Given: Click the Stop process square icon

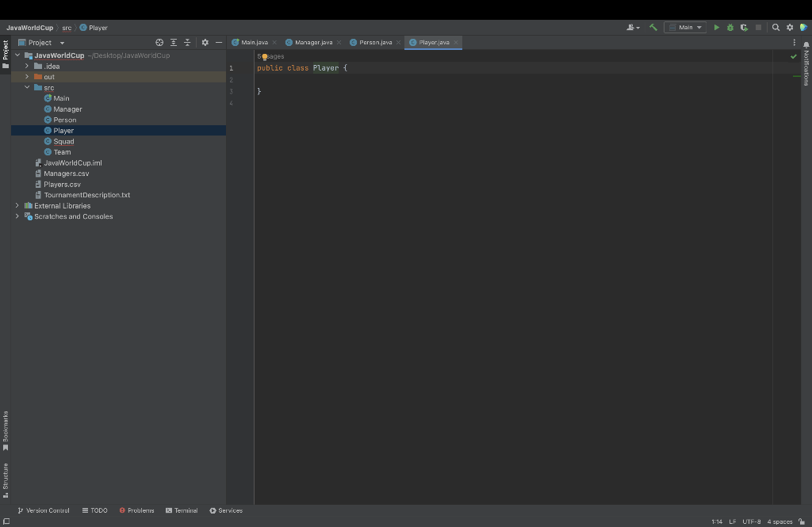Looking at the screenshot, I should click(x=758, y=28).
